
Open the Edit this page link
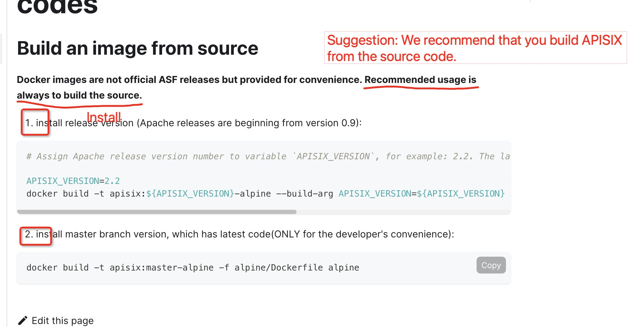[x=62, y=321]
